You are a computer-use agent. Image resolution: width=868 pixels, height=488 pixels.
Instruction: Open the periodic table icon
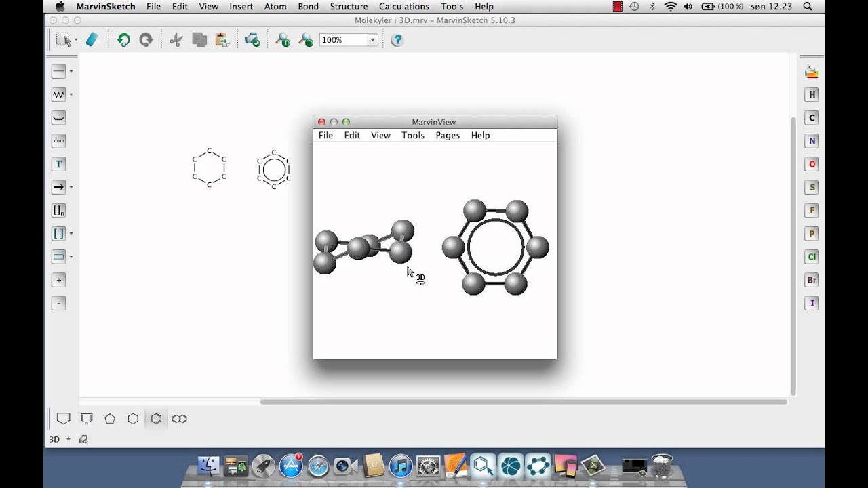[x=812, y=72]
